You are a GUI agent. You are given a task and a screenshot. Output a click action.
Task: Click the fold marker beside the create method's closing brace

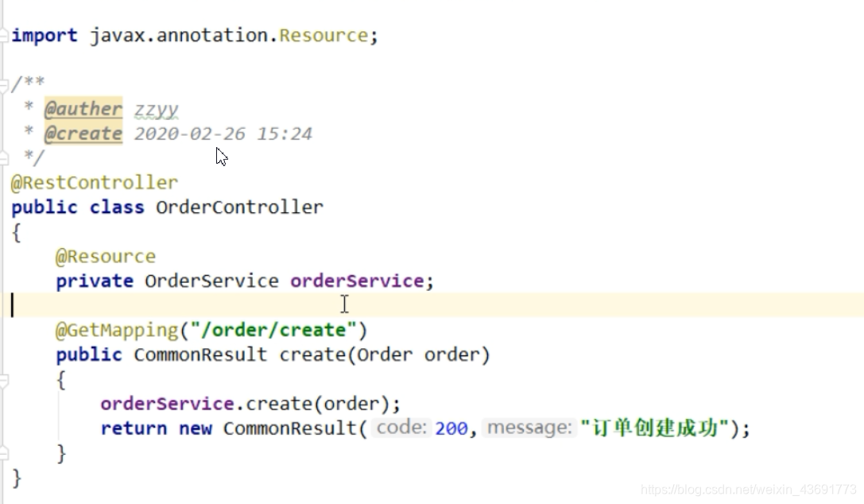click(4, 453)
